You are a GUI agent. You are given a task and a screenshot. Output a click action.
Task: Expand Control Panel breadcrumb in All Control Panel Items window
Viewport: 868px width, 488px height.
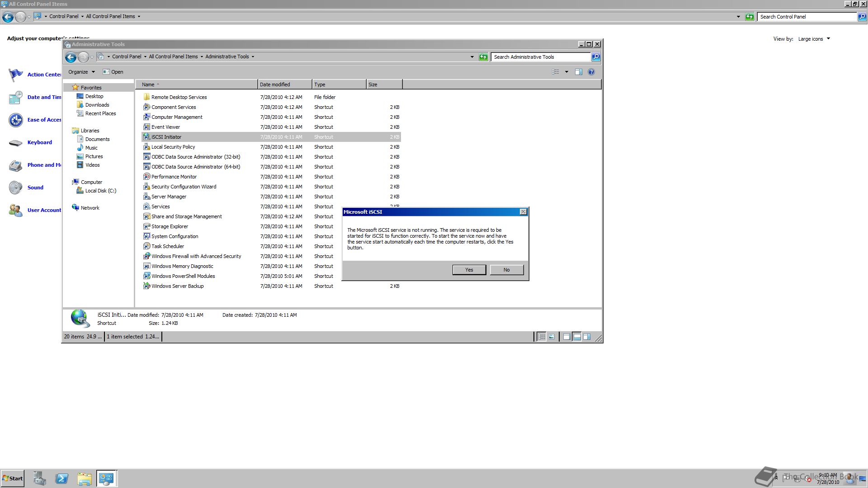(x=82, y=16)
